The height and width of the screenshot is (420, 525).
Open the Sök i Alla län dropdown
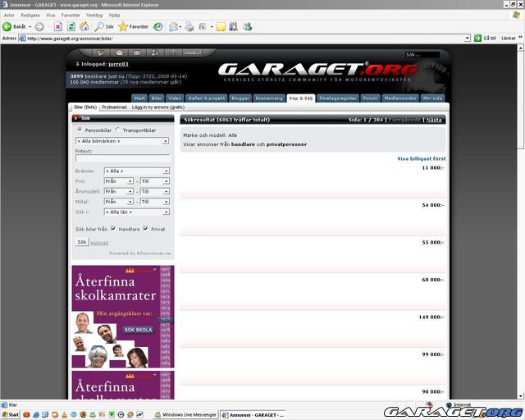click(x=136, y=212)
